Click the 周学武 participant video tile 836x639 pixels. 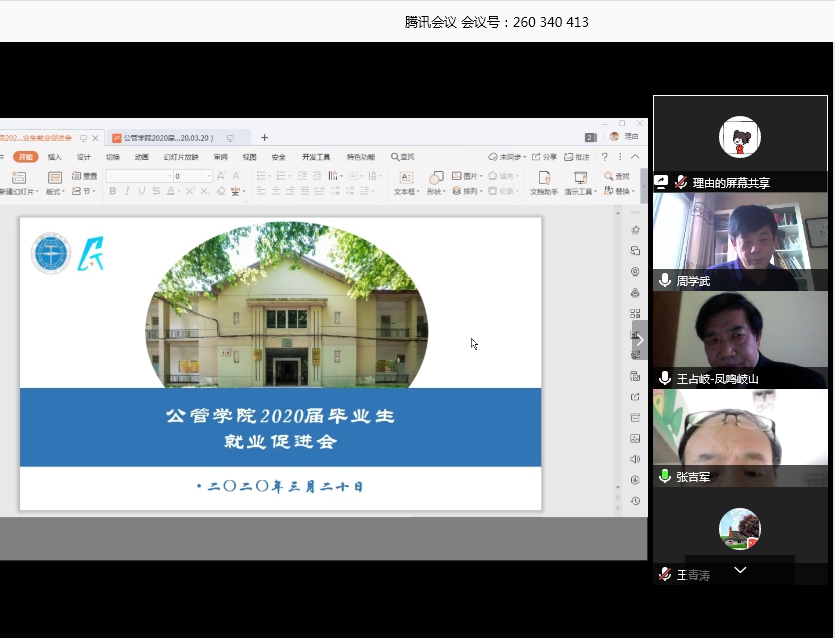pyautogui.click(x=740, y=241)
